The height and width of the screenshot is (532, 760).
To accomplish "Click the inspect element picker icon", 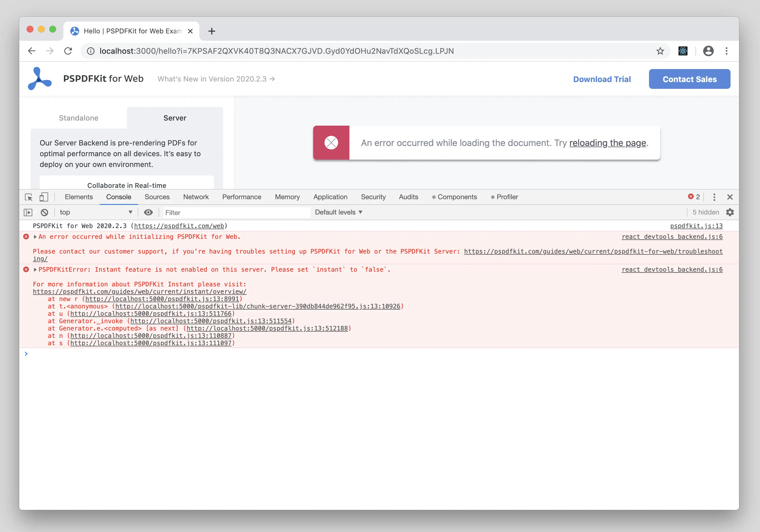I will click(29, 197).
